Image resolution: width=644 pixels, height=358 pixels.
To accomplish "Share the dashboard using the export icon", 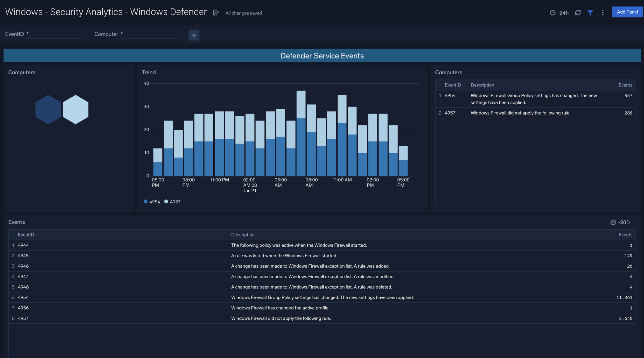I will click(x=216, y=13).
